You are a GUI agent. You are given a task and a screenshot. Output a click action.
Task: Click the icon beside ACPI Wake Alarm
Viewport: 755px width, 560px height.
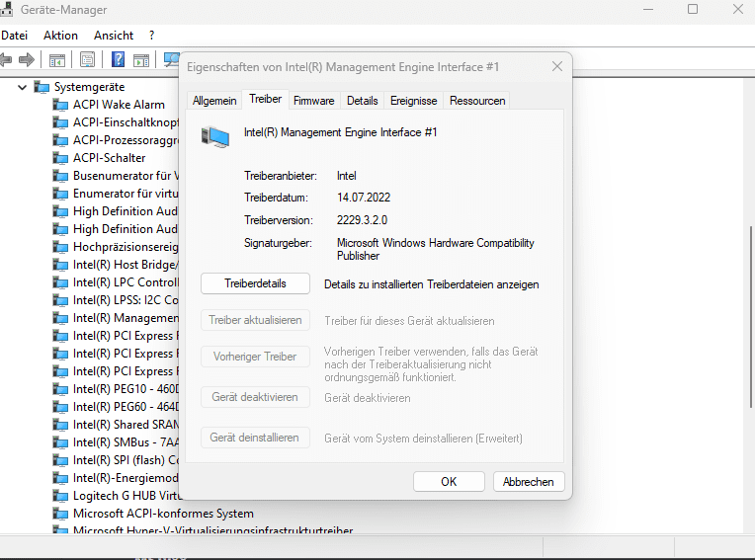point(60,105)
